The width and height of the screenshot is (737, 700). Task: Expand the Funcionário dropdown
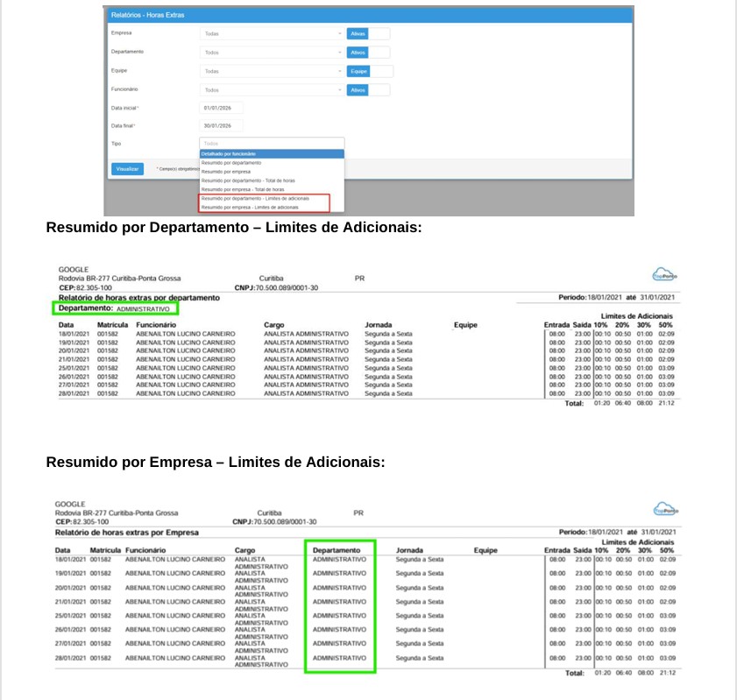(272, 89)
